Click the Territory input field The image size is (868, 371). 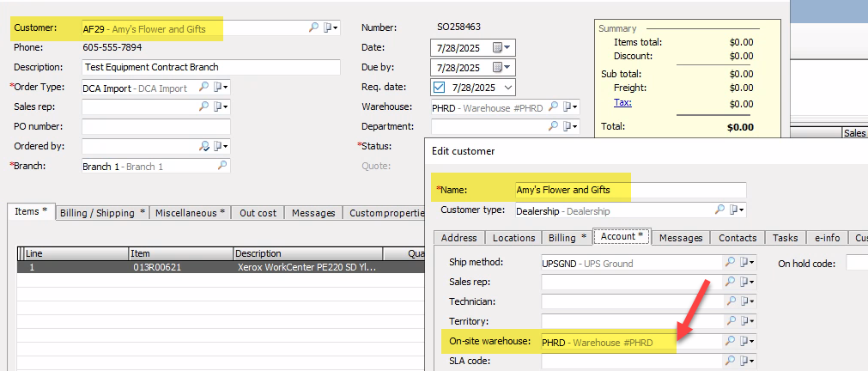632,321
